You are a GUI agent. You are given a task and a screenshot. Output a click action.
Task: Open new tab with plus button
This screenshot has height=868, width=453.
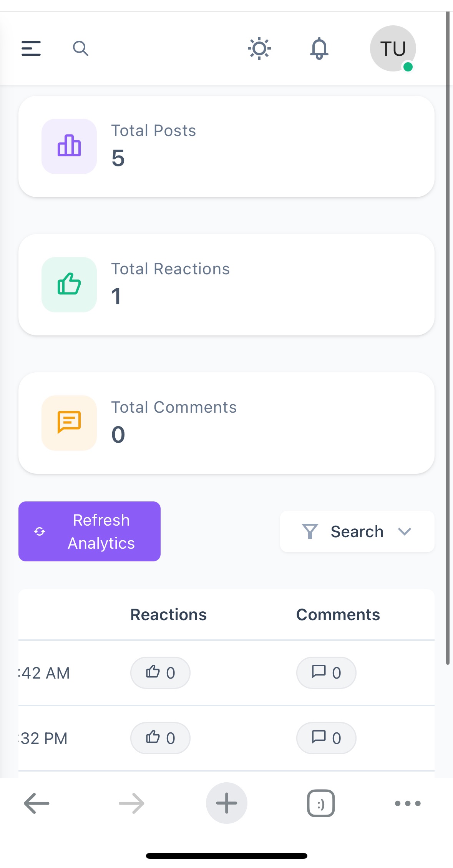[x=226, y=803]
